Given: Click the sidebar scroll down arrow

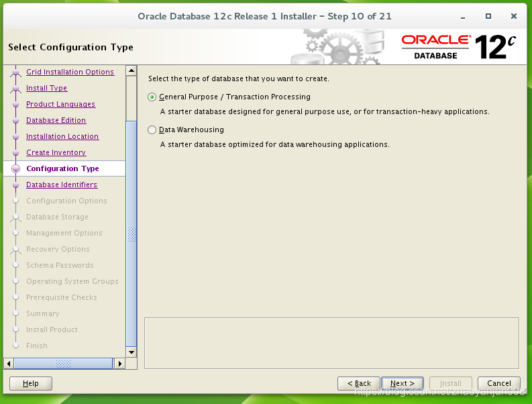Looking at the screenshot, I should pyautogui.click(x=131, y=352).
